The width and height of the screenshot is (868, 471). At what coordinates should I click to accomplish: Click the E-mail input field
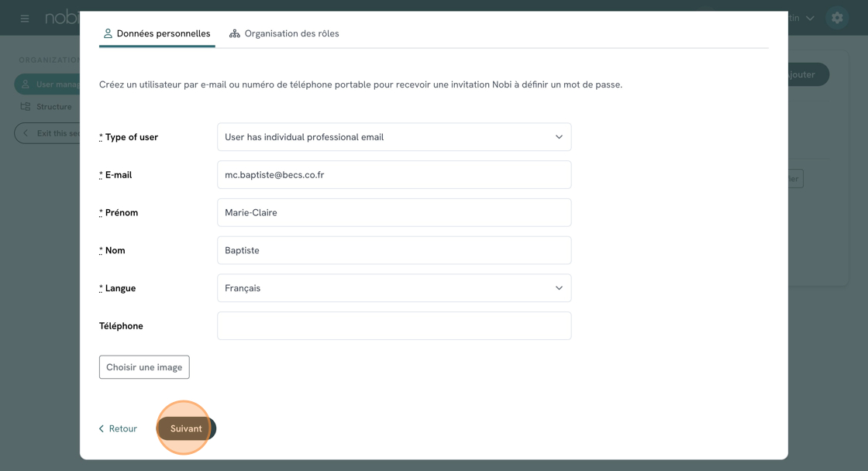coord(394,175)
